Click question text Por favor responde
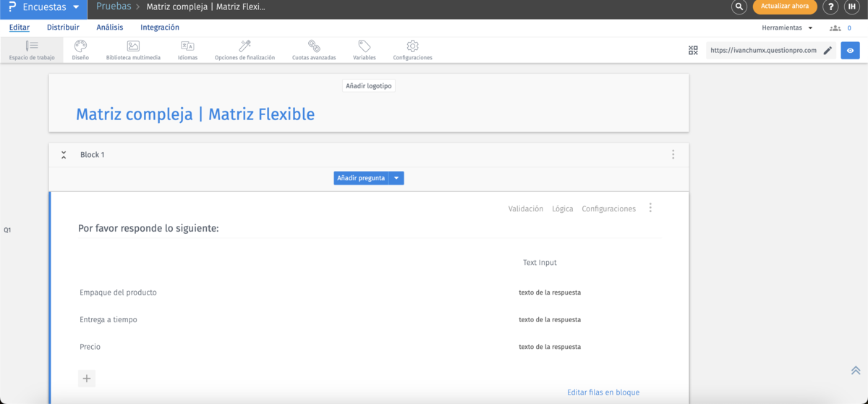868x404 pixels. pyautogui.click(x=148, y=229)
